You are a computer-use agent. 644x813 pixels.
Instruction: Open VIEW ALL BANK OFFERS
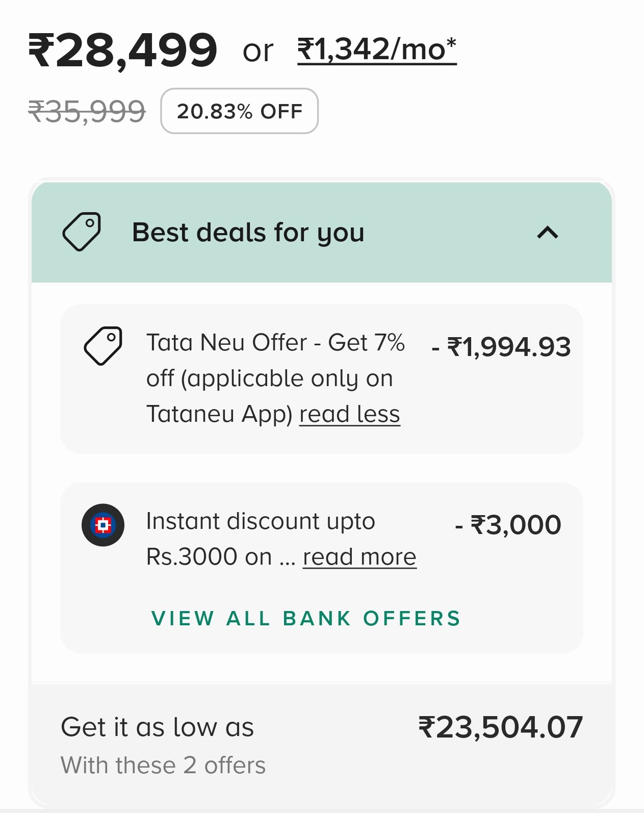pyautogui.click(x=306, y=618)
